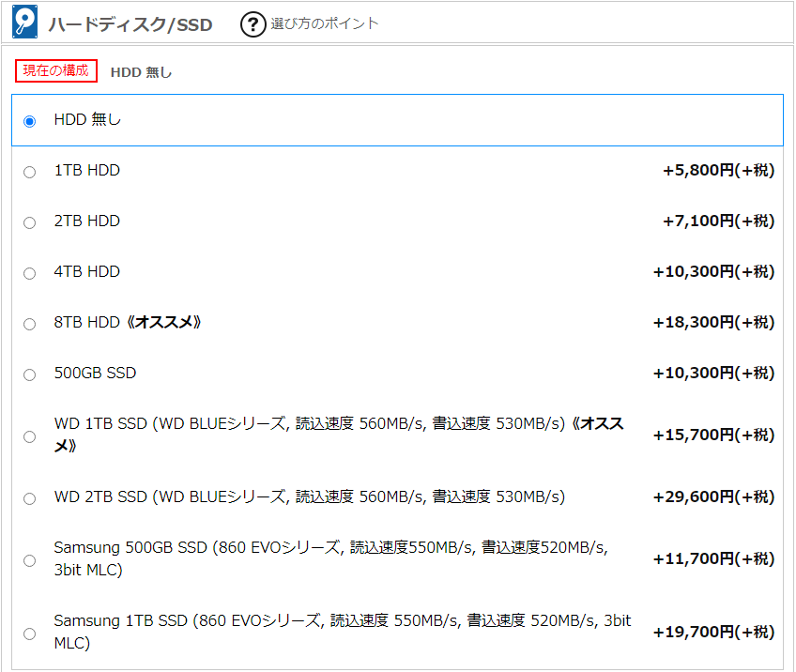Choose the Samsung 1TB SSD radio button
Viewport: 796px width, 672px height.
tap(29, 634)
